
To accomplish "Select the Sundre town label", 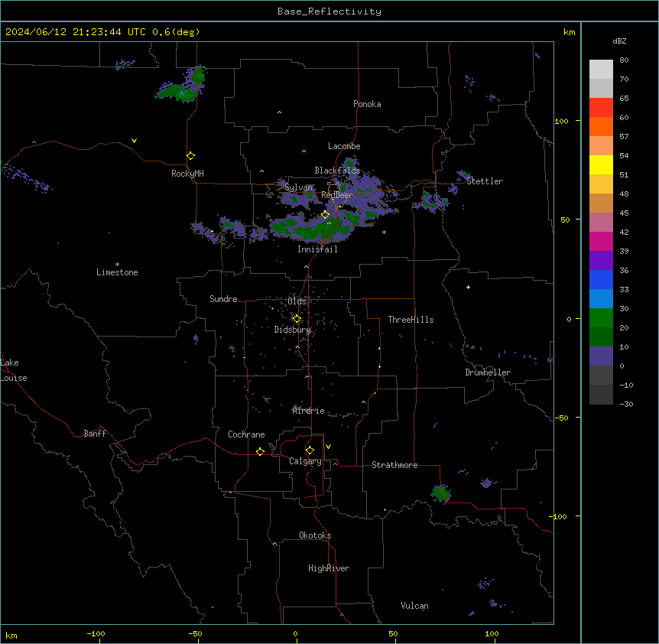I will click(x=223, y=299).
